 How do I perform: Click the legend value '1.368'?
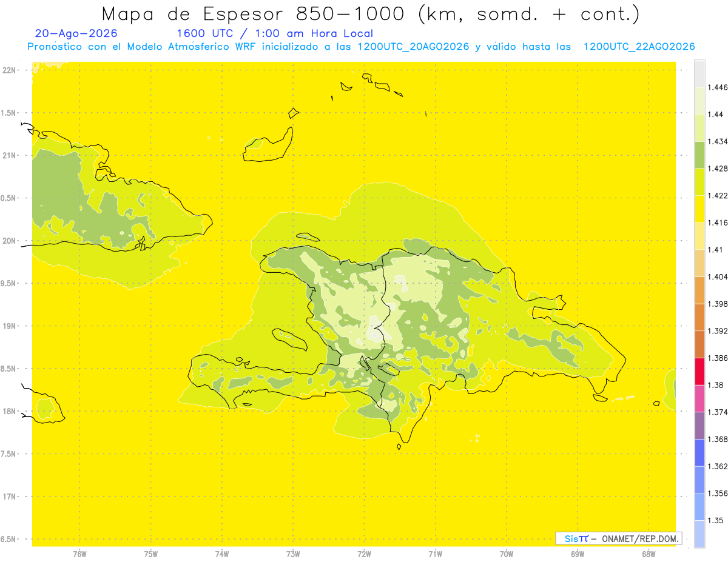tap(718, 439)
